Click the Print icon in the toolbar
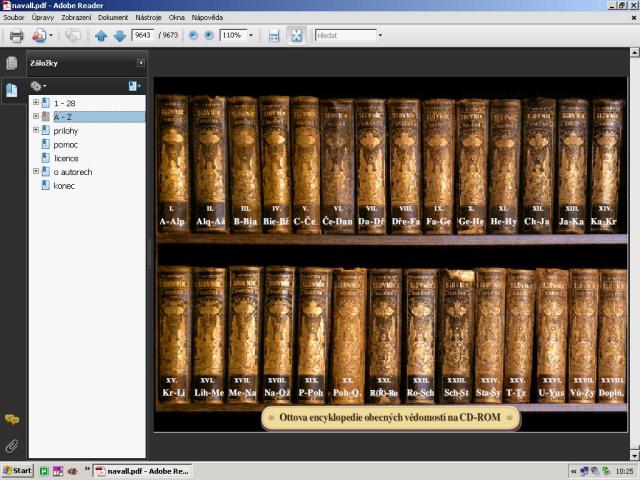 [x=16, y=36]
